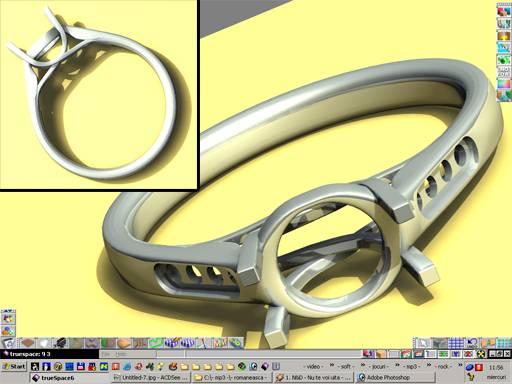The image size is (512, 384).
Task: Switch to the N&D Nu te voi uita taskbar button
Action: [313, 378]
